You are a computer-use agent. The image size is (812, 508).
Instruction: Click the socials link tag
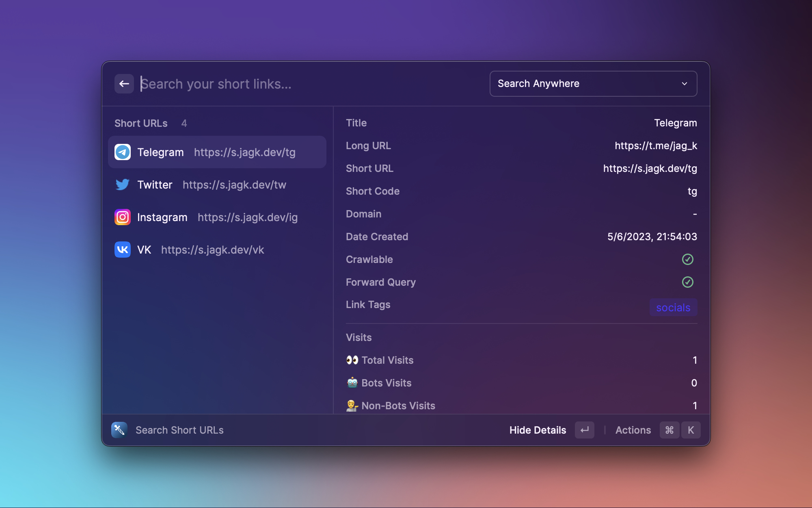coord(673,308)
